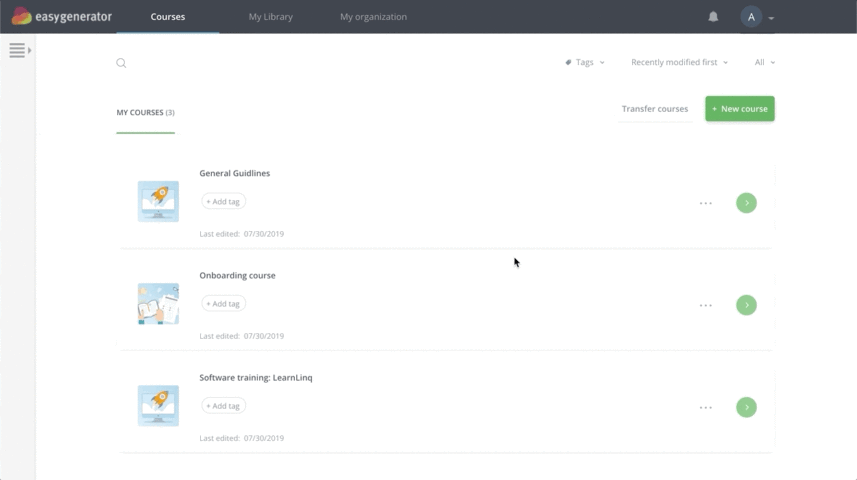
Task: Click green arrow for Software training: LearnLinq
Action: [746, 407]
